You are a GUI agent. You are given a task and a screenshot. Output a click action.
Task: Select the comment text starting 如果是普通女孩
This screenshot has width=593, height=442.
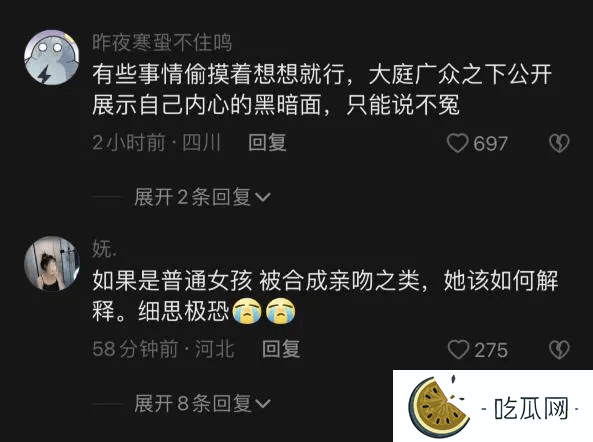point(325,296)
